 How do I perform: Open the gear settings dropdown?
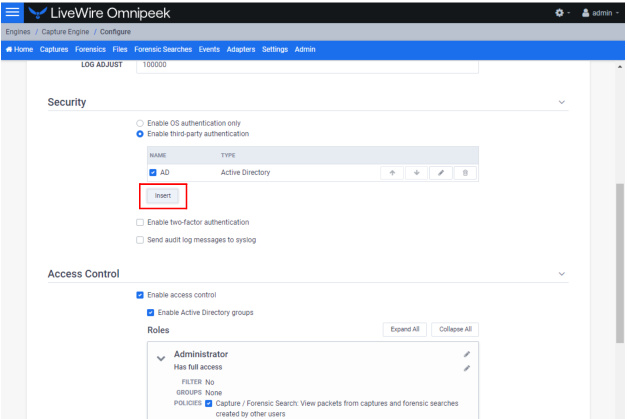pos(562,13)
